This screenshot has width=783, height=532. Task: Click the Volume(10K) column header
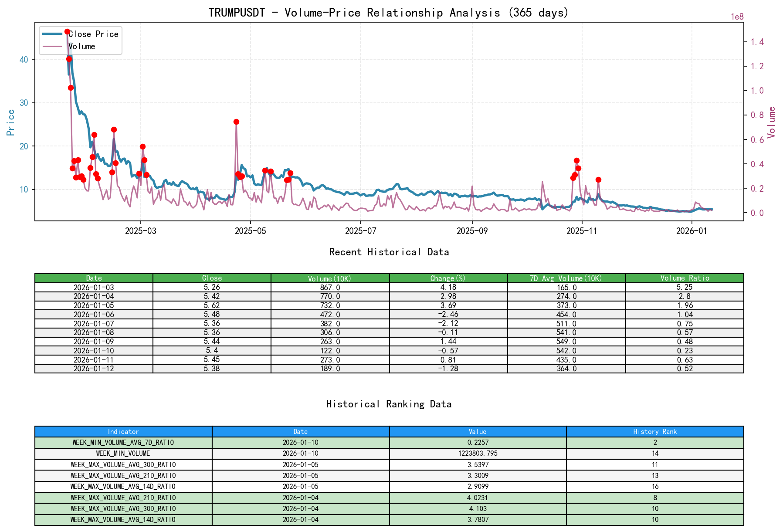click(329, 278)
